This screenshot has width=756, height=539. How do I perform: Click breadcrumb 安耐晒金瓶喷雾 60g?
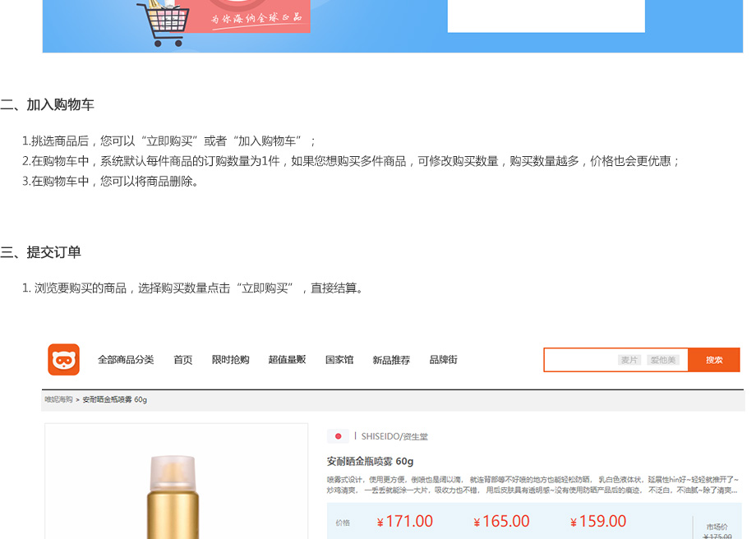pos(115,399)
